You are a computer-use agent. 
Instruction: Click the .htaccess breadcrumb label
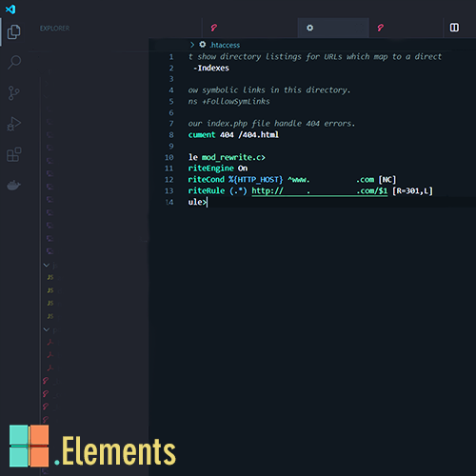coord(225,45)
